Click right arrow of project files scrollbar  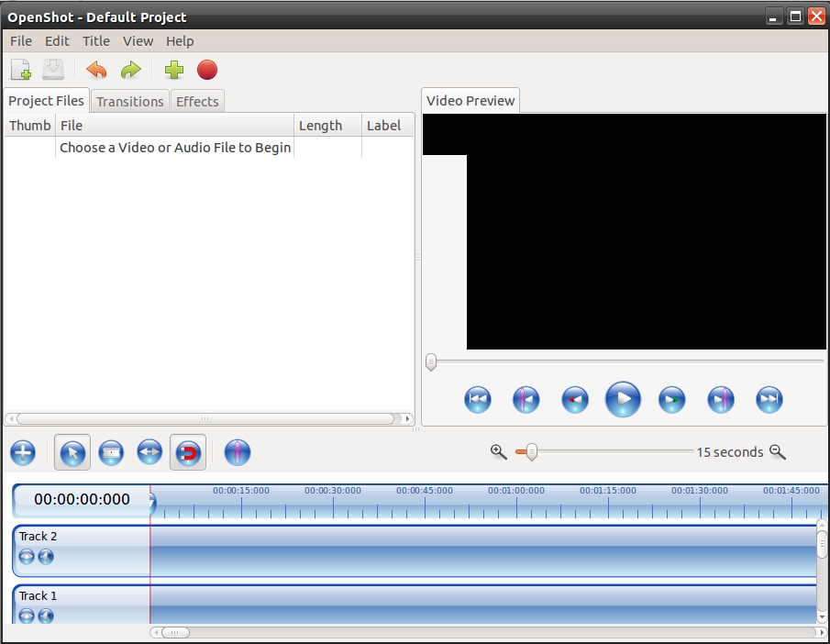(x=407, y=418)
